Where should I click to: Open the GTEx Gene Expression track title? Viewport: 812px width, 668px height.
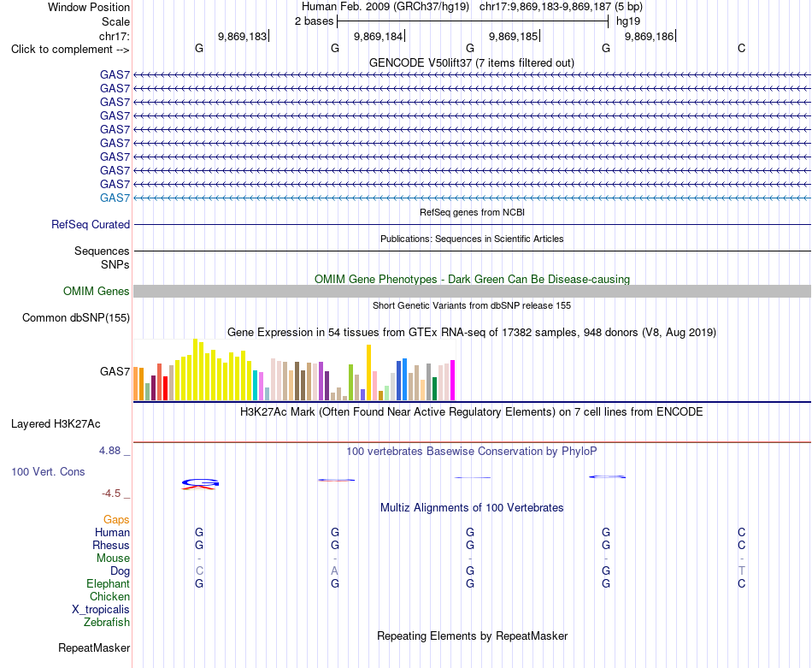[472, 332]
